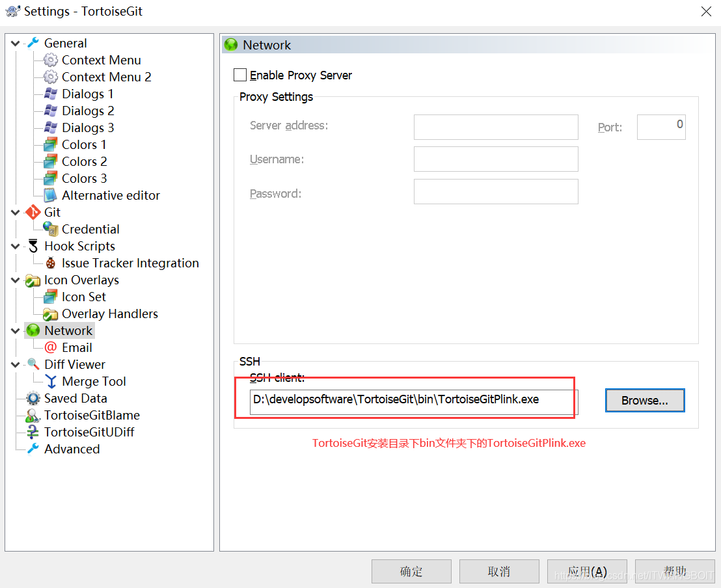Click the Overlay Handlers folder icon

tap(51, 314)
